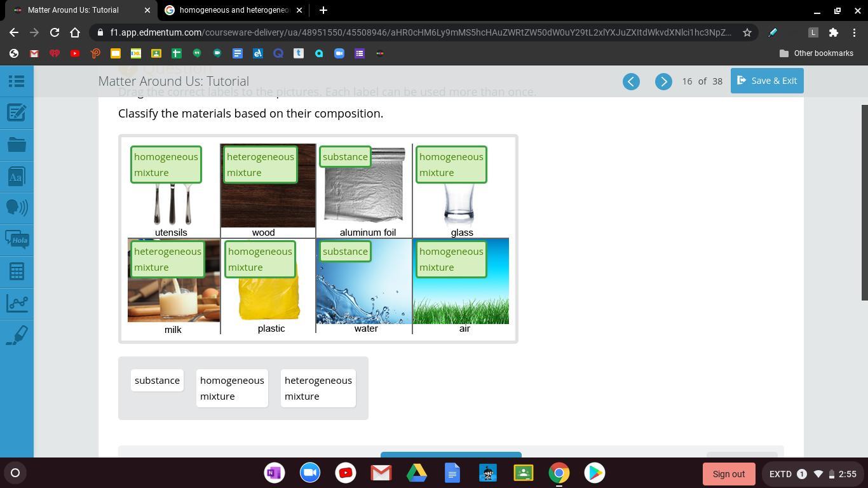Open the Chrome three-dot menu
The height and width of the screenshot is (488, 868).
click(x=854, y=32)
